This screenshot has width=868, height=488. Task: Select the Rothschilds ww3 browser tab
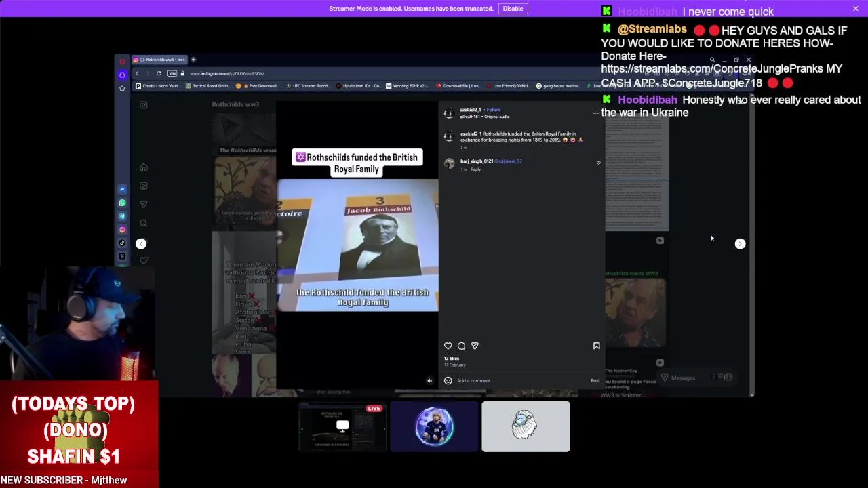[159, 60]
